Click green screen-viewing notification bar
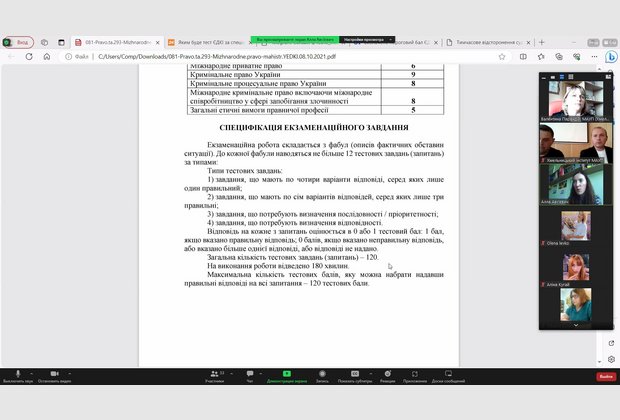This screenshot has height=420, width=620. pos(295,40)
